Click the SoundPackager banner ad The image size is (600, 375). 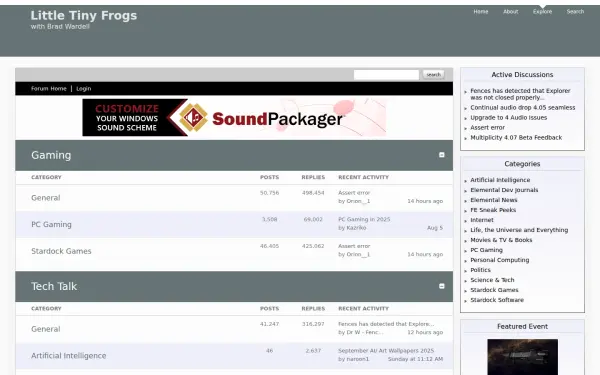click(x=234, y=117)
